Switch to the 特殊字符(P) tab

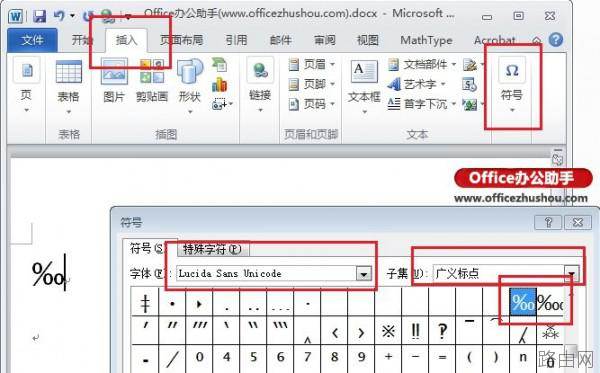coord(212,249)
